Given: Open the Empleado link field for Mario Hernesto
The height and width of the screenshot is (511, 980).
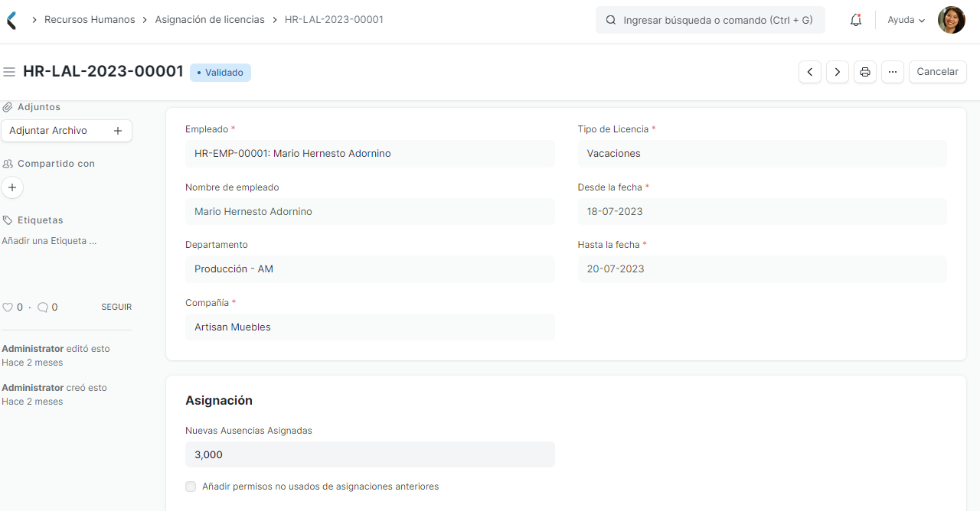Looking at the screenshot, I should [370, 153].
